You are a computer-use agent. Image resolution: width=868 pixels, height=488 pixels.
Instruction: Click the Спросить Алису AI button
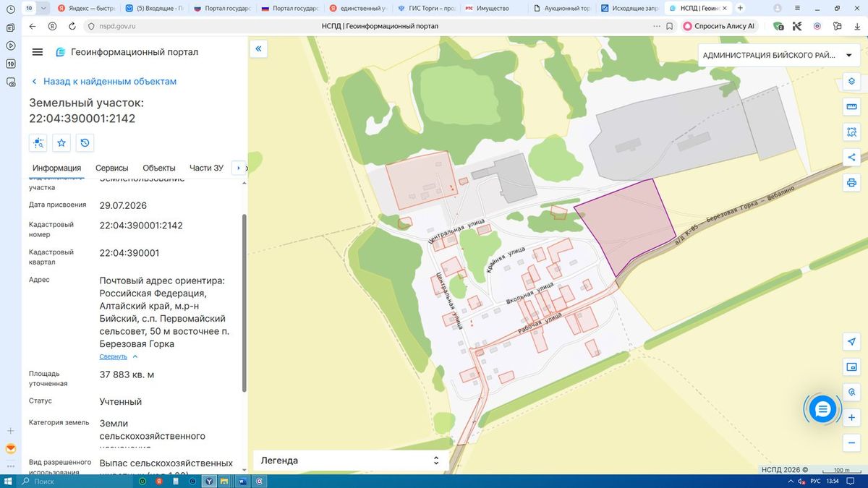coord(719,26)
